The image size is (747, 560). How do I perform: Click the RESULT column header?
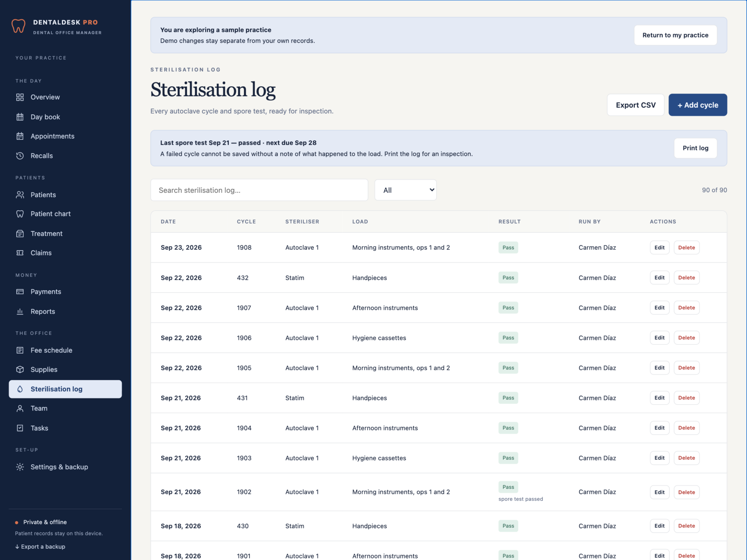coord(509,221)
